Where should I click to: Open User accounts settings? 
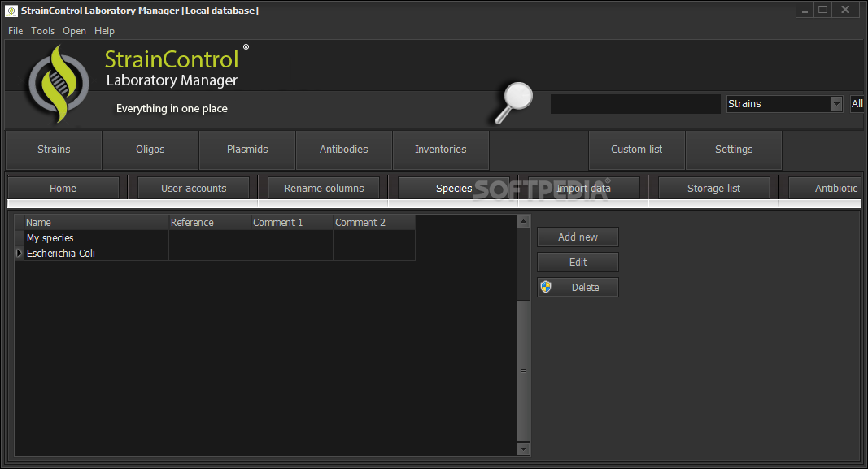(x=194, y=188)
